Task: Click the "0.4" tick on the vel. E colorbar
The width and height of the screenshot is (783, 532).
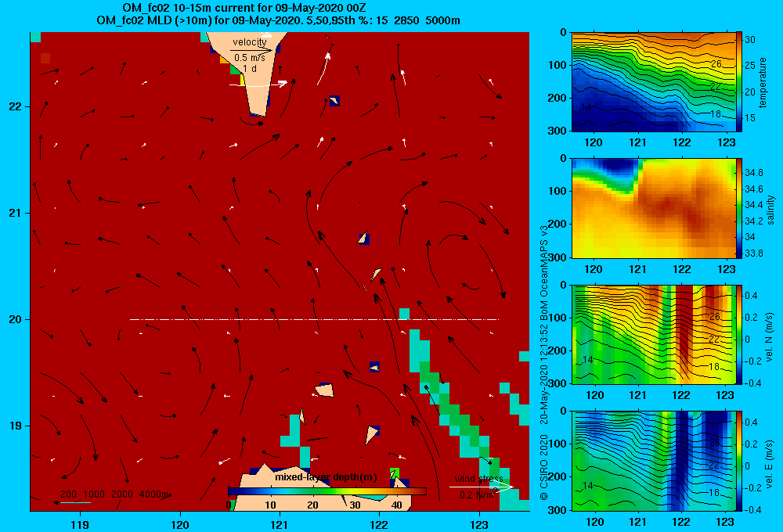Action: [x=752, y=422]
